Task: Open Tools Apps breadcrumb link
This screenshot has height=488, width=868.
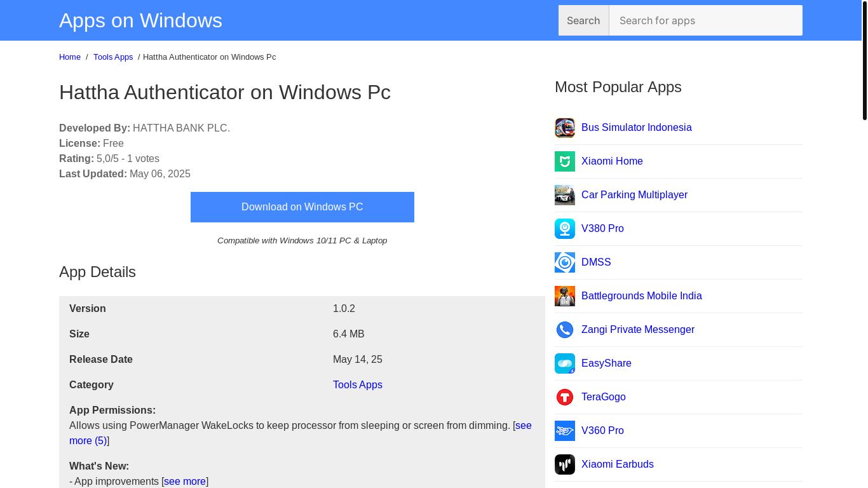Action: [113, 57]
